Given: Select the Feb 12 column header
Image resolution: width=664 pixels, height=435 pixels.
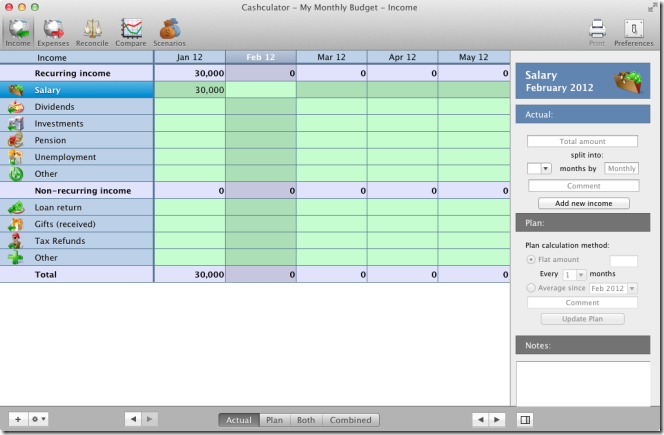Looking at the screenshot, I should pos(261,57).
